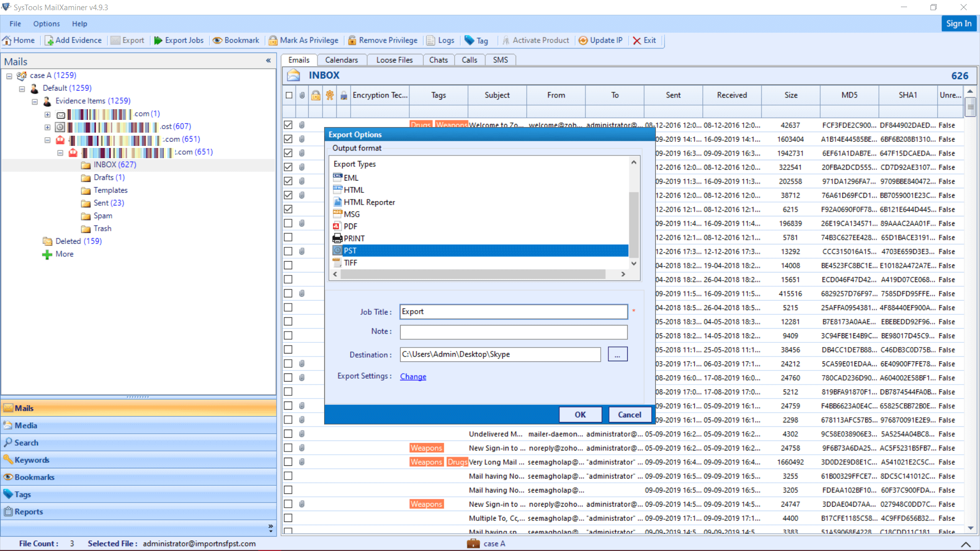Select the Mark As Privilege toolbar icon
The height and width of the screenshot is (551, 980).
(303, 40)
